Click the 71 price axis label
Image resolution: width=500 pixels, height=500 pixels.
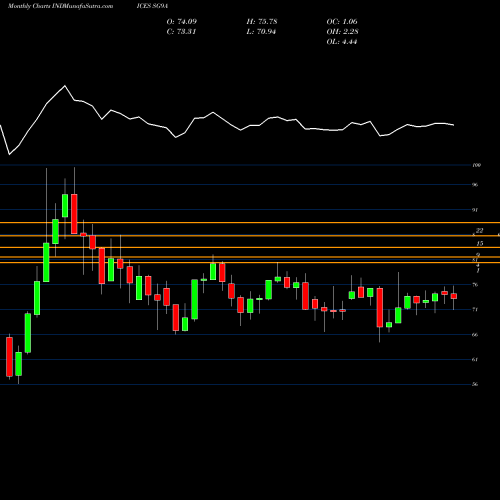tap(475, 310)
